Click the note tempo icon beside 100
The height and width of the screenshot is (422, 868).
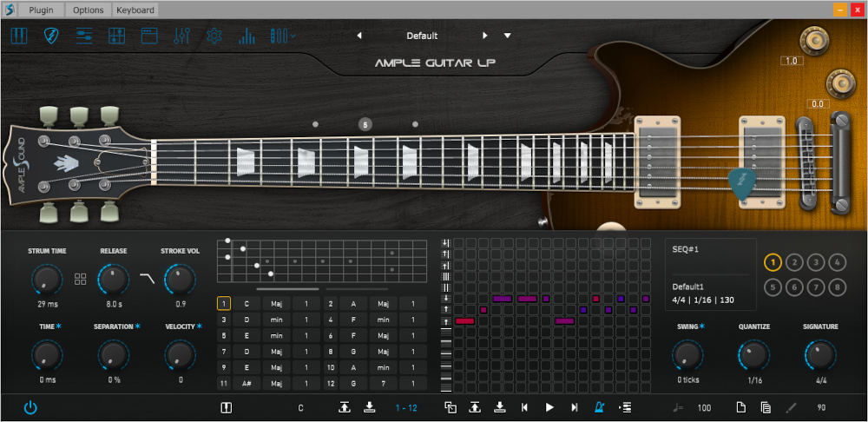click(x=678, y=408)
